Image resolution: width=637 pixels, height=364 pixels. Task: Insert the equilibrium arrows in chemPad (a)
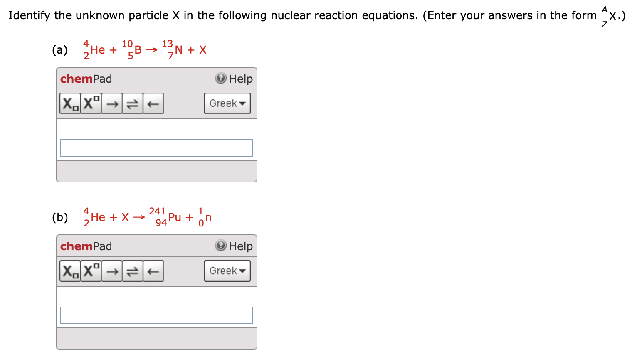coord(132,103)
